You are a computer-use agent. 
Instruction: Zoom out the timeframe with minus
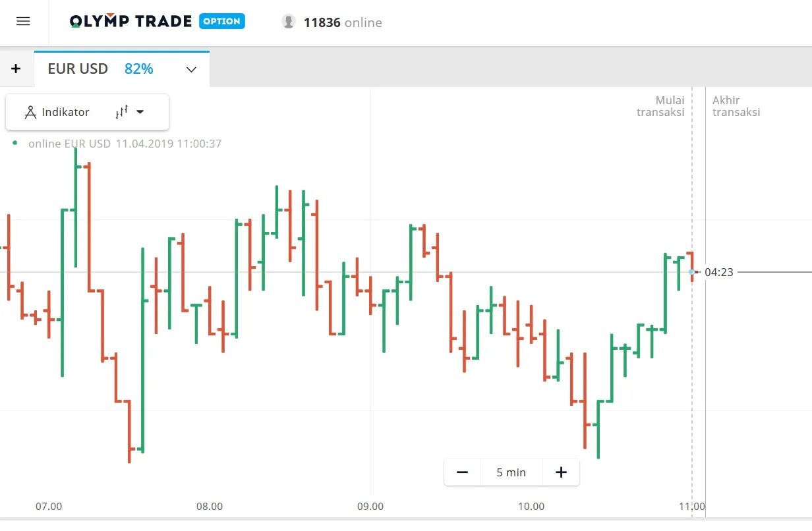[x=463, y=472]
